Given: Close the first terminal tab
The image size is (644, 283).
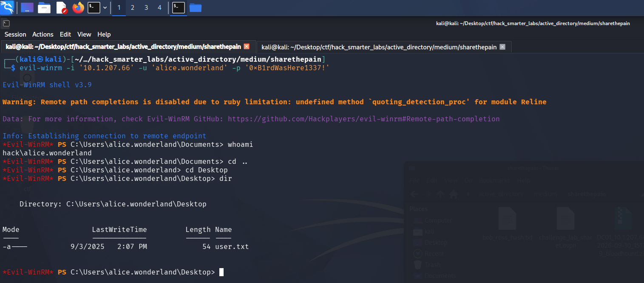Looking at the screenshot, I should [x=247, y=46].
